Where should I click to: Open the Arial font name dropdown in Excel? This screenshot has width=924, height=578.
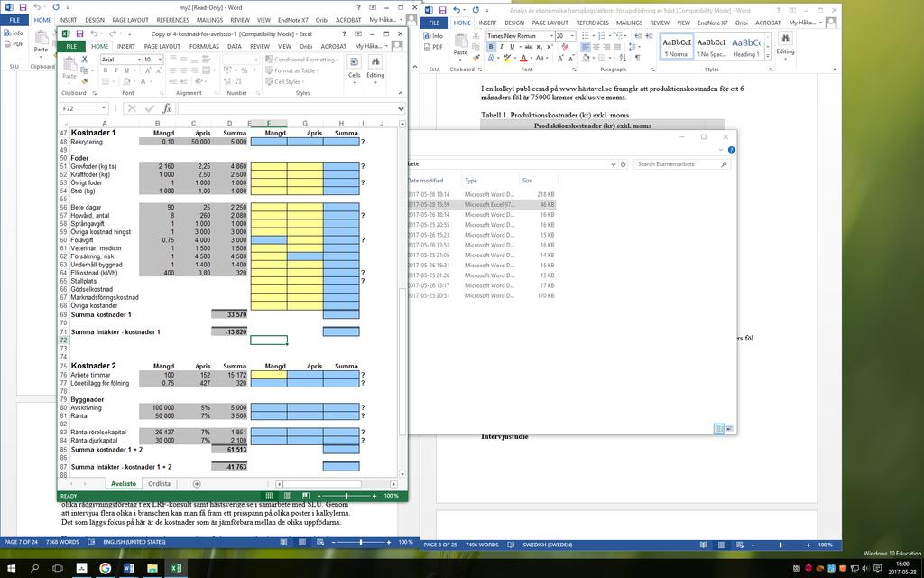(139, 60)
